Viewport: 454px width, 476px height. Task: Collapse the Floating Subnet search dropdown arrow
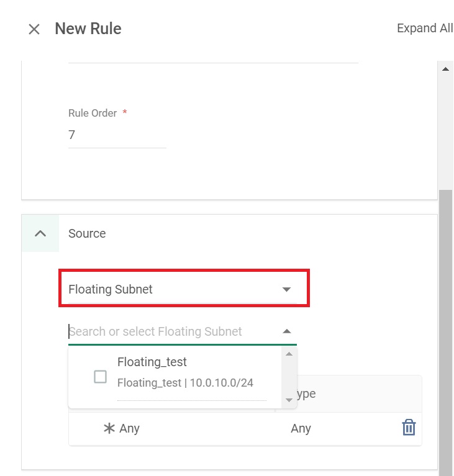[x=287, y=331]
